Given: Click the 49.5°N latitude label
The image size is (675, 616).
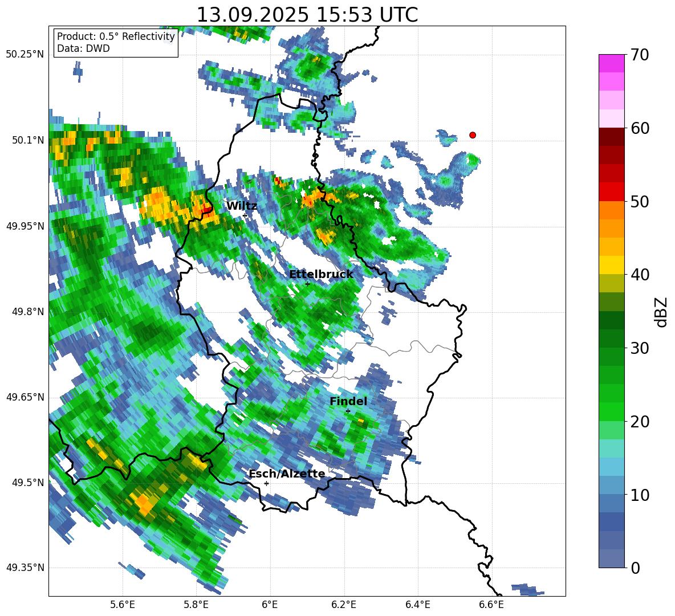Looking at the screenshot, I should pos(27,482).
